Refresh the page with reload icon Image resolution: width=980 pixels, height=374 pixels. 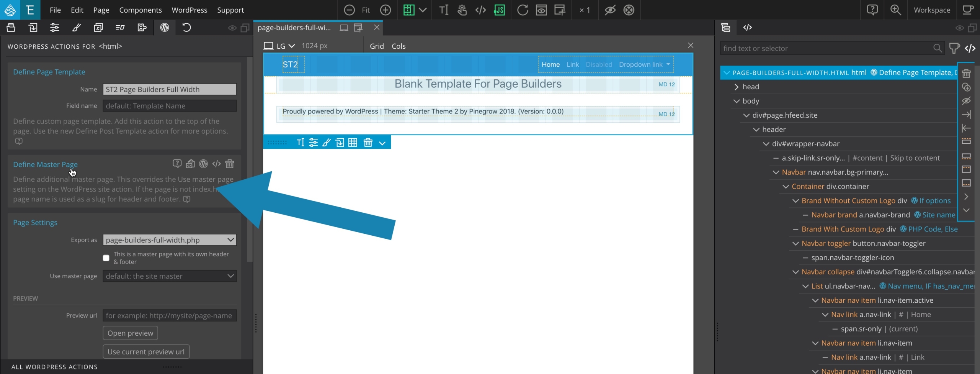[523, 10]
